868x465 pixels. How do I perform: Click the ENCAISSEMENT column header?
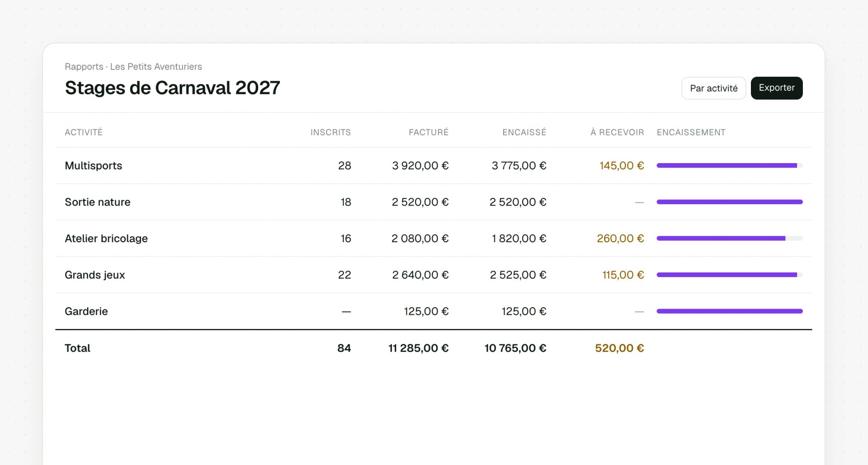[x=691, y=132]
